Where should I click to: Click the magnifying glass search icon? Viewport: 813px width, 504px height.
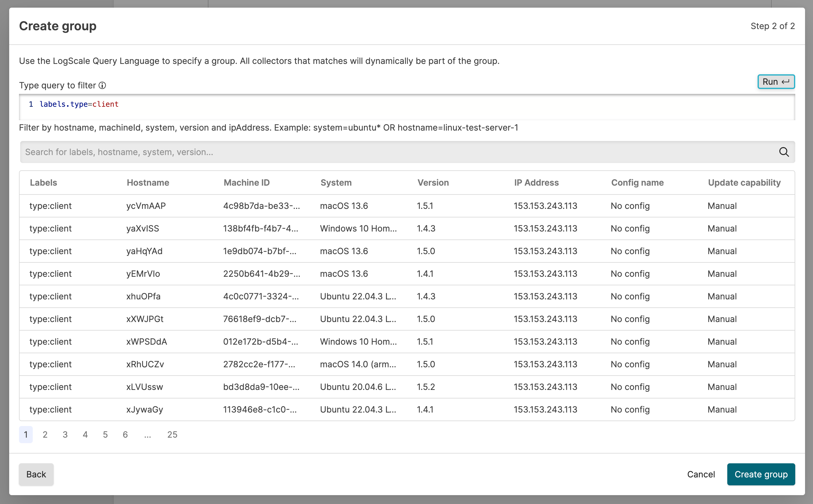click(x=784, y=152)
